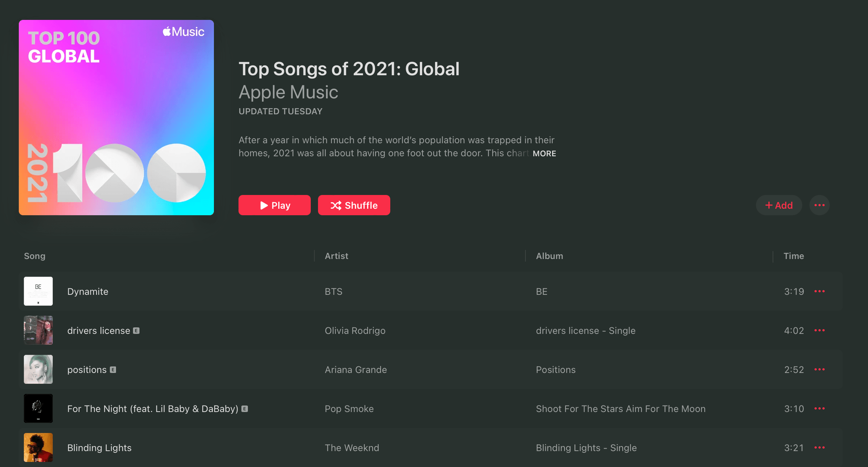Open more options for positions track

pos(819,370)
